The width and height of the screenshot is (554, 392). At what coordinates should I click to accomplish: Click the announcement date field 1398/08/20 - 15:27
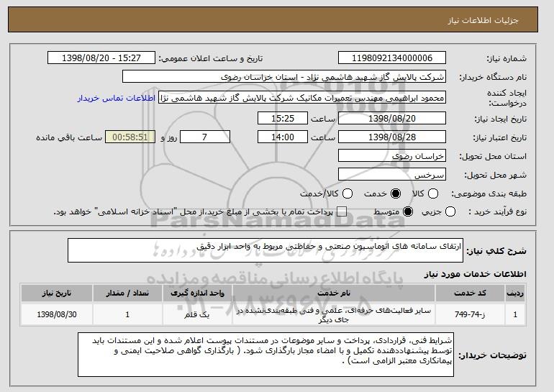[101, 58]
